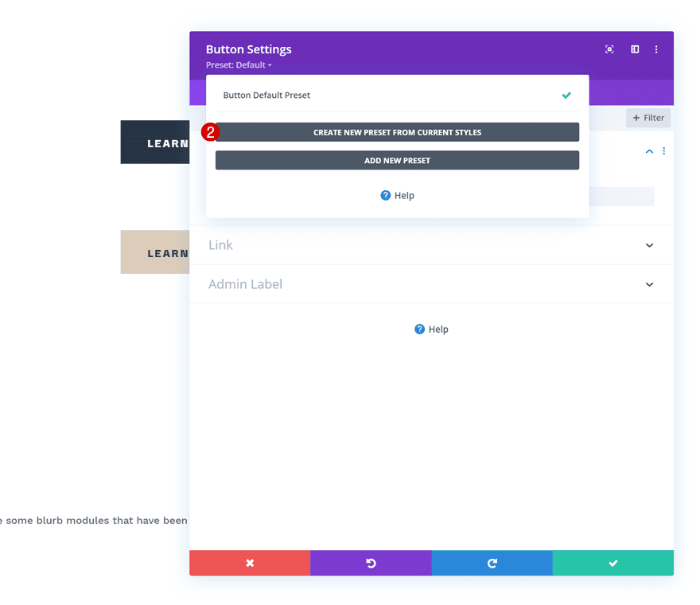Click the undo icon in purple footer section

click(x=371, y=563)
